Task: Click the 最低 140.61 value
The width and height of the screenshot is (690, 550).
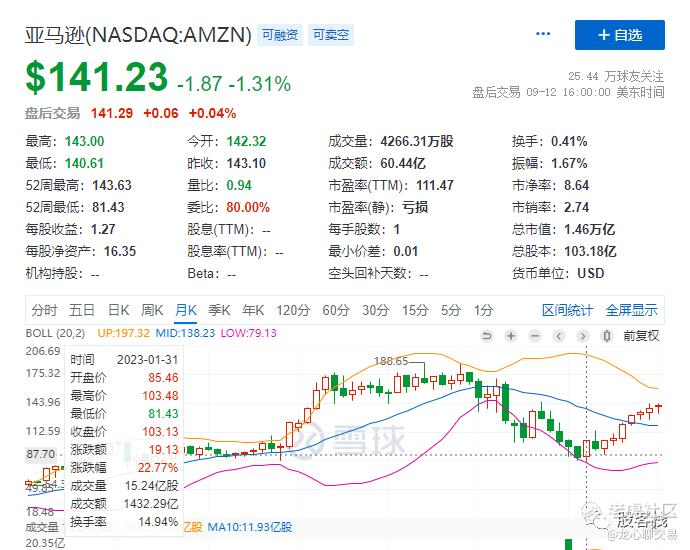Action: [x=84, y=163]
